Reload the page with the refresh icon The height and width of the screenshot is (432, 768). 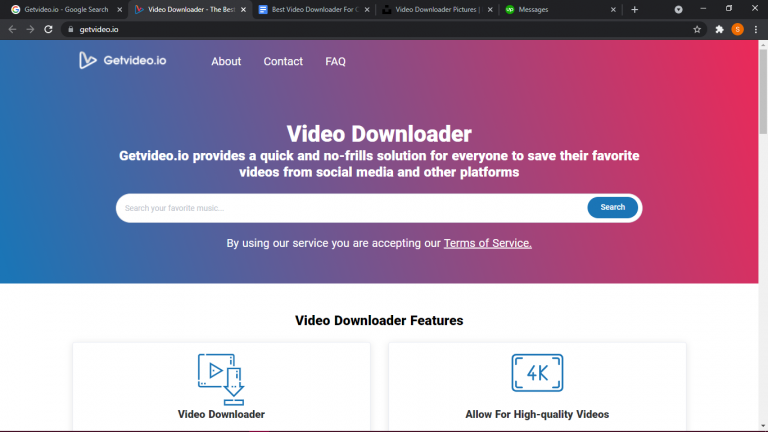[x=48, y=29]
